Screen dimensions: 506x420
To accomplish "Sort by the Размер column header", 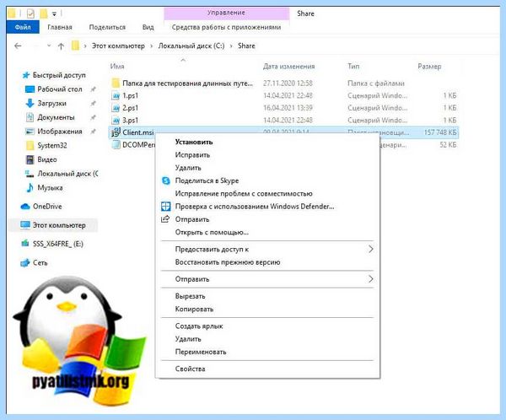I will click(x=429, y=66).
